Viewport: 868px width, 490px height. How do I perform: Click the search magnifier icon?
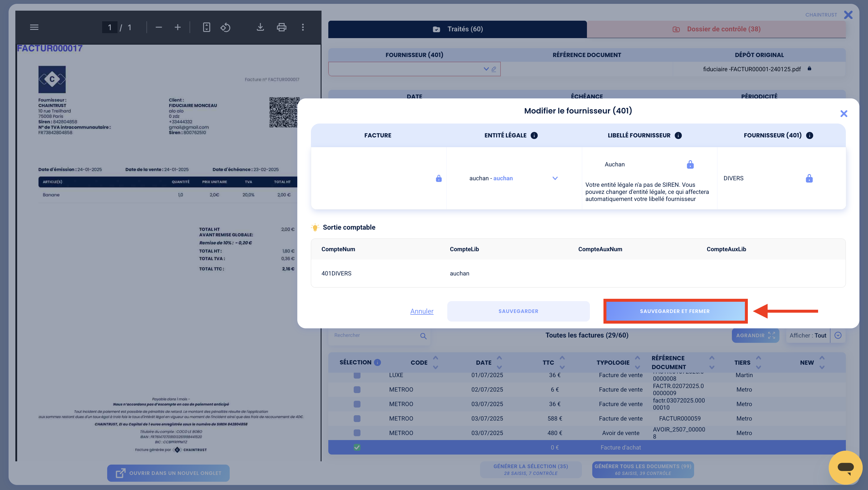[423, 336]
